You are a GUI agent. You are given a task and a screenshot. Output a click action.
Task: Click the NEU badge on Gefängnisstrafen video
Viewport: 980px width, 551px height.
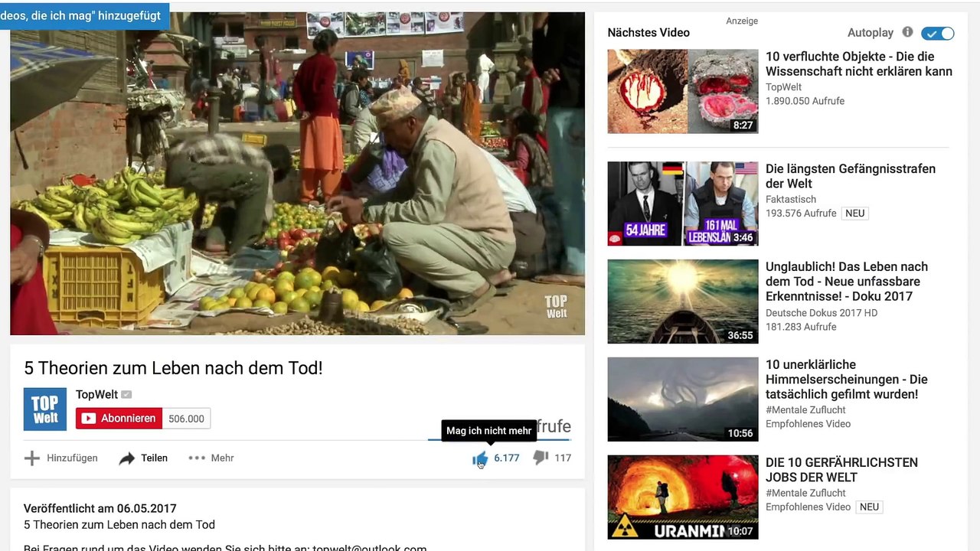(x=855, y=214)
